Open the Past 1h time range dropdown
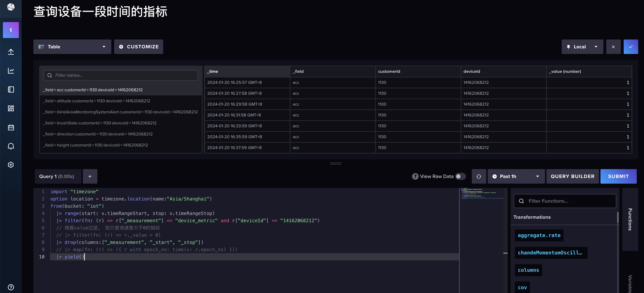 tap(516, 176)
